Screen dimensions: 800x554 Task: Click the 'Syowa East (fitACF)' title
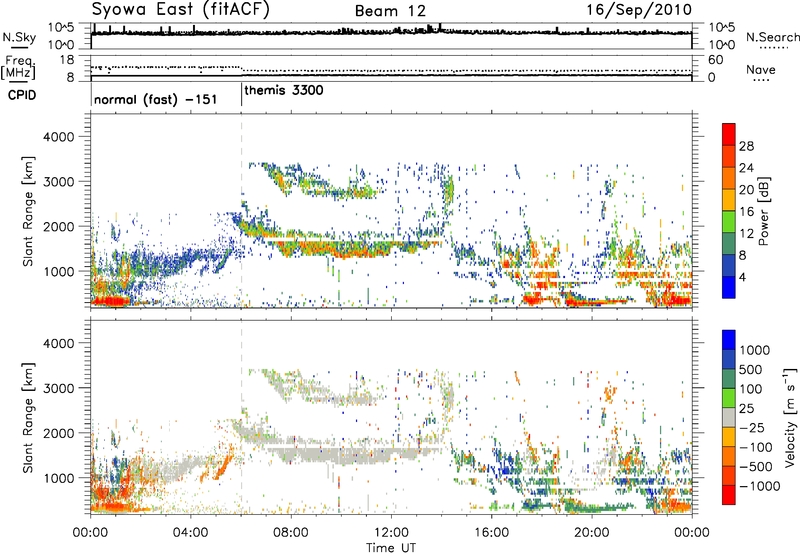[x=180, y=9]
